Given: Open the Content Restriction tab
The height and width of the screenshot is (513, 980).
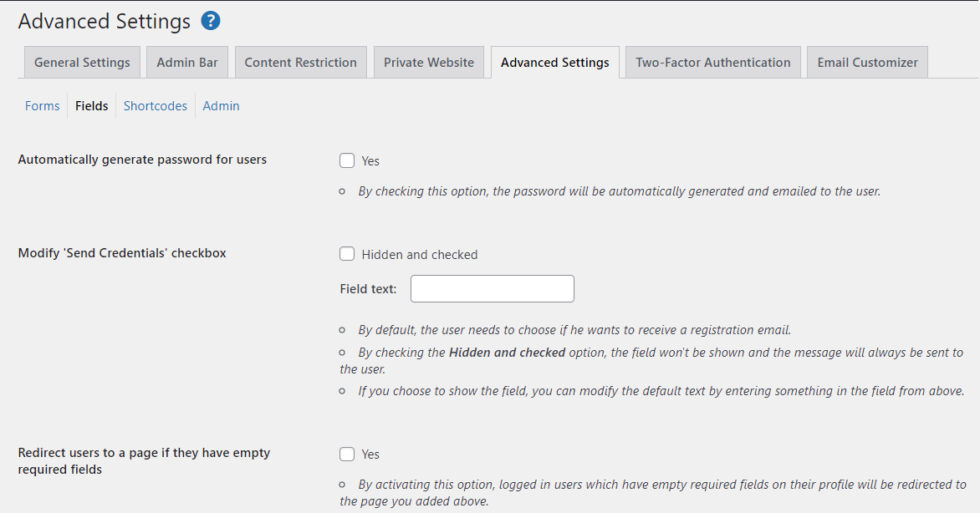Looking at the screenshot, I should coord(301,63).
